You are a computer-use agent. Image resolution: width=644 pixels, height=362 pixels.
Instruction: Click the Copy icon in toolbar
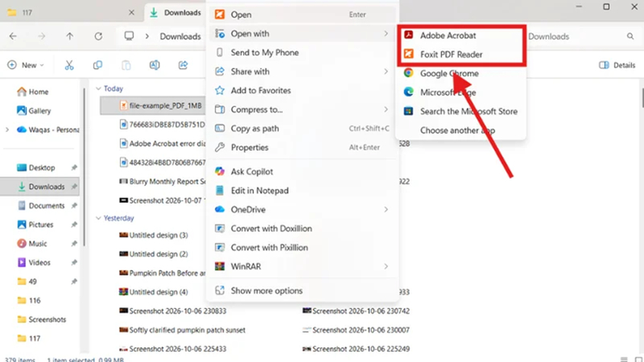pyautogui.click(x=97, y=65)
